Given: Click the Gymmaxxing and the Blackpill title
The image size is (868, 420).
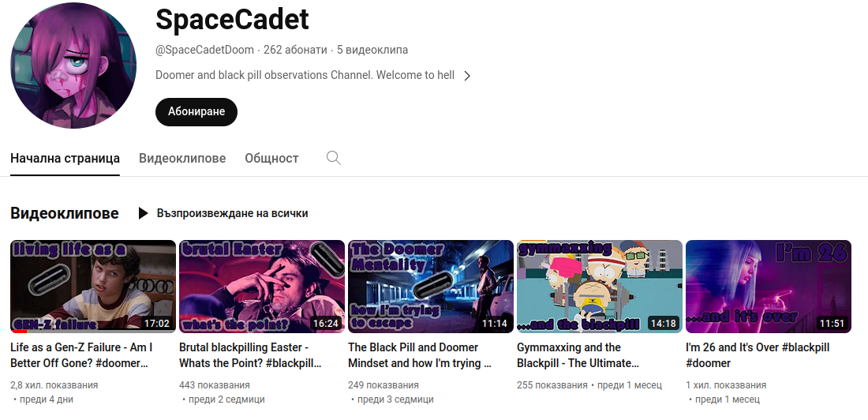Looking at the screenshot, I should click(x=578, y=355).
